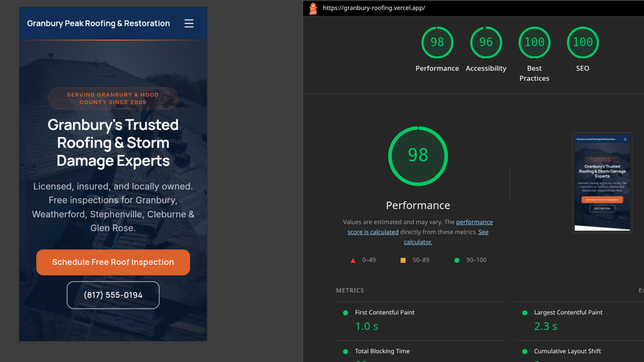Open the mobile page screenshot thumbnail
The height and width of the screenshot is (362, 644).
(602, 182)
